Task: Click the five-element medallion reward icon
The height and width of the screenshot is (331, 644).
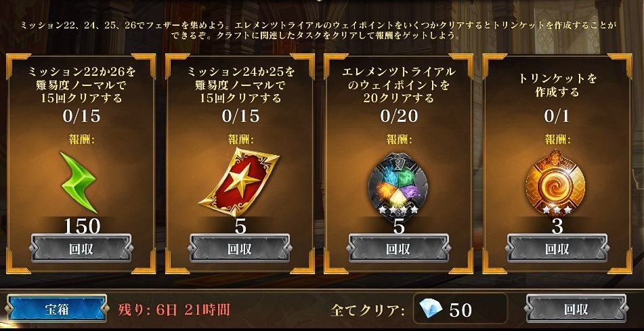Action: pyautogui.click(x=398, y=184)
